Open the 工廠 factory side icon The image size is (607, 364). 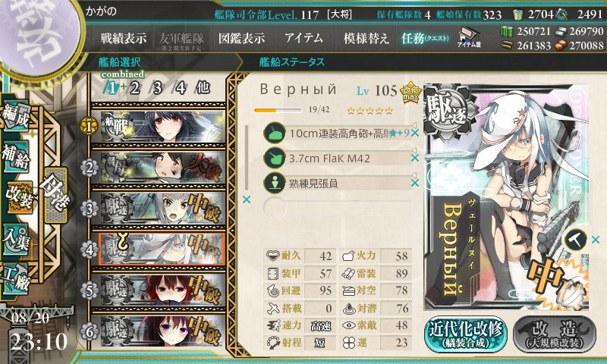15,278
